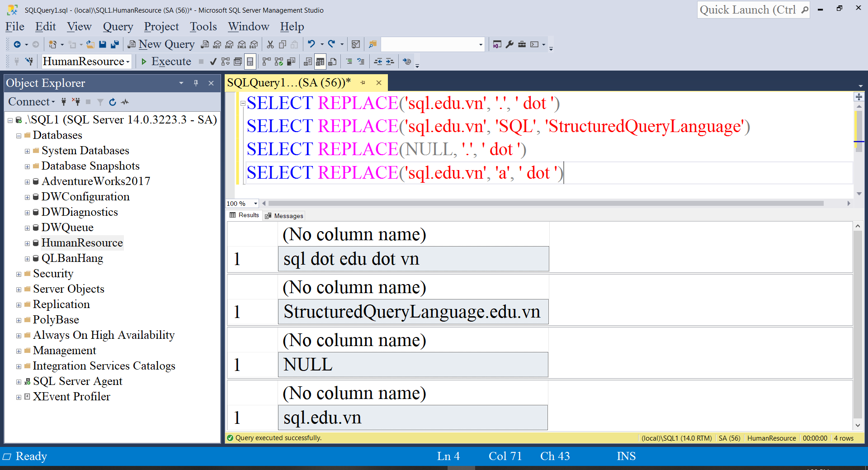Click the MDX query icon
Screen dimensions: 868x470
[217, 44]
